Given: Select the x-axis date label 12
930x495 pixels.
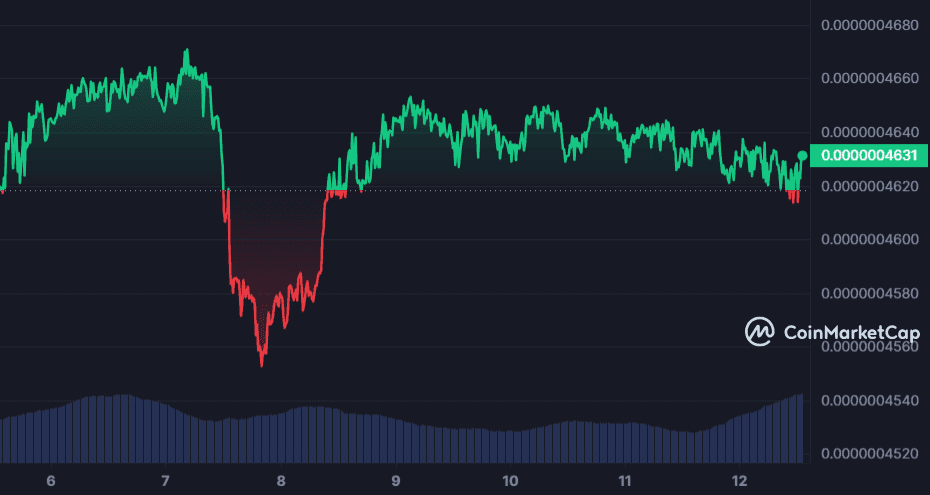Looking at the screenshot, I should coord(740,481).
